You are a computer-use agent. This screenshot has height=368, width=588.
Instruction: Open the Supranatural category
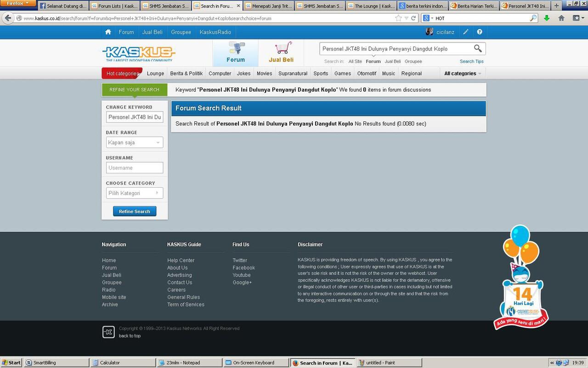pos(293,74)
